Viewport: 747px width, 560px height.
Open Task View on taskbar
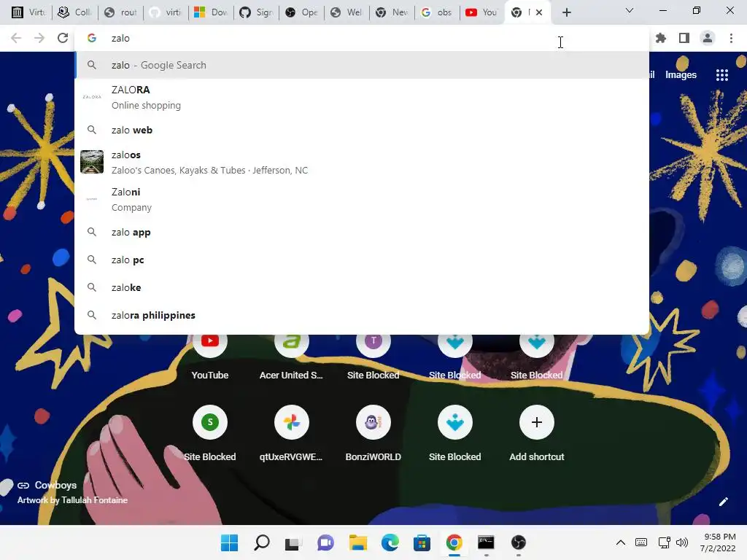point(293,542)
